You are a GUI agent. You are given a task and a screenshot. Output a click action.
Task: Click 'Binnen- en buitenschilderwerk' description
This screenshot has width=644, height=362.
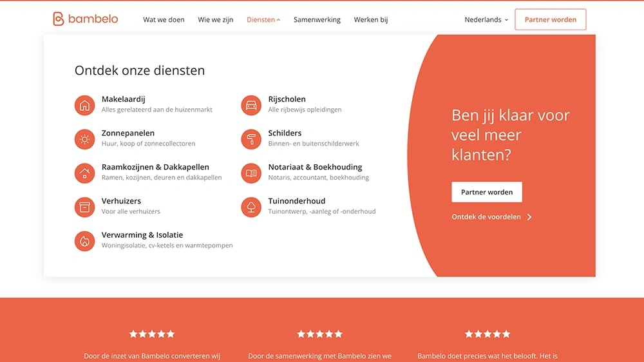[x=314, y=144]
